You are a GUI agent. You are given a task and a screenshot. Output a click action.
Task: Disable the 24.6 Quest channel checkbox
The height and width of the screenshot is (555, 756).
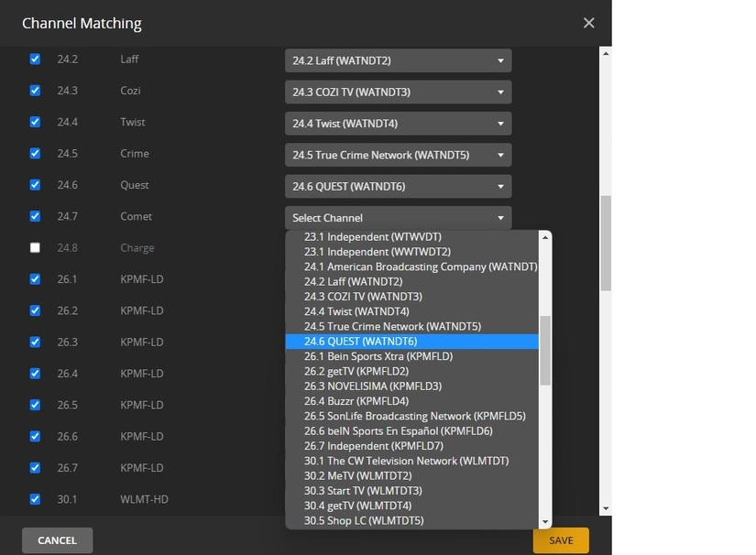pyautogui.click(x=35, y=185)
